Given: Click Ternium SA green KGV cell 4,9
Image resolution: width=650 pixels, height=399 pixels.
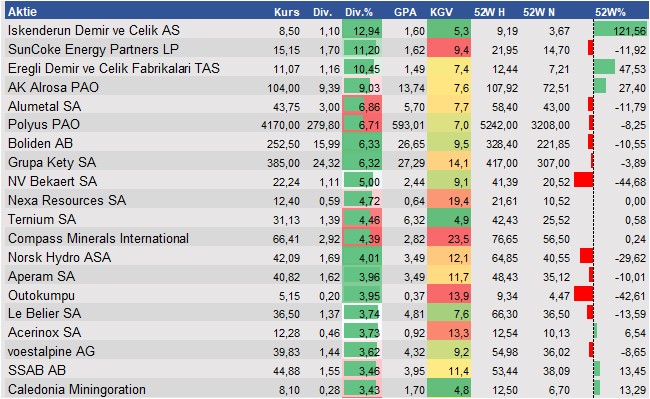Looking at the screenshot, I should [x=449, y=219].
